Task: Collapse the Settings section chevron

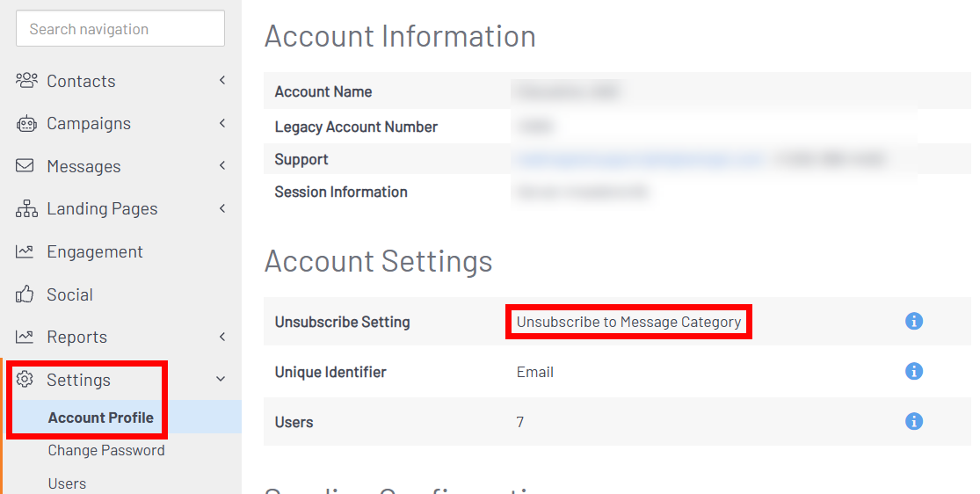Action: coord(221,380)
